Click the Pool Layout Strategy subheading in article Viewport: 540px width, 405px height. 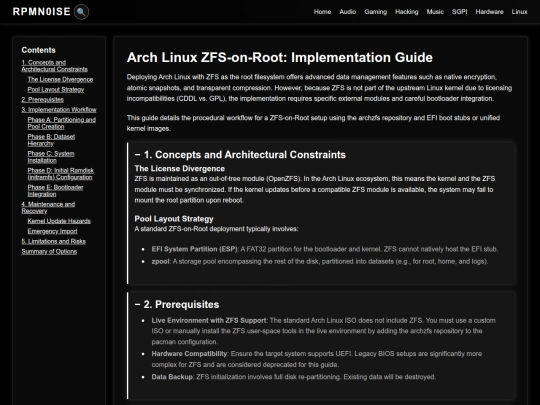pyautogui.click(x=174, y=219)
